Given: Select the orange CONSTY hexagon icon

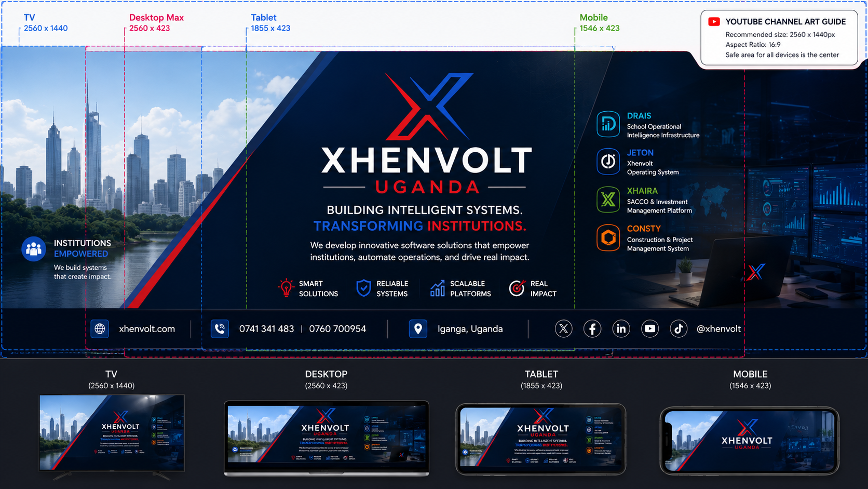Looking at the screenshot, I should (x=608, y=238).
